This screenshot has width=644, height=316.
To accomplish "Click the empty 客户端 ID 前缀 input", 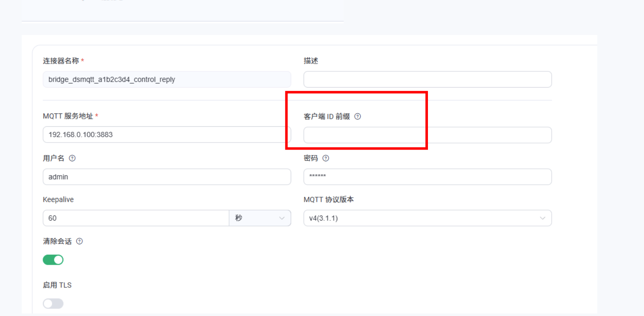I will [x=427, y=135].
